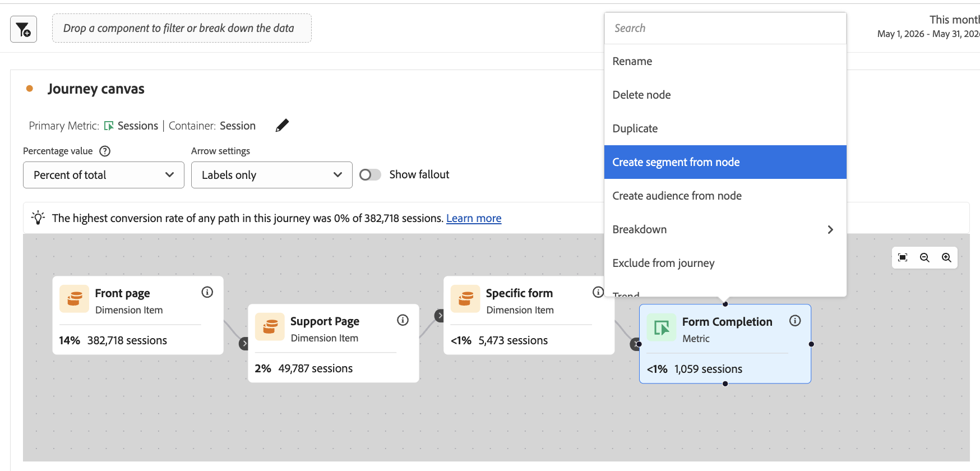Click Form Completion metric icon

coord(662,327)
